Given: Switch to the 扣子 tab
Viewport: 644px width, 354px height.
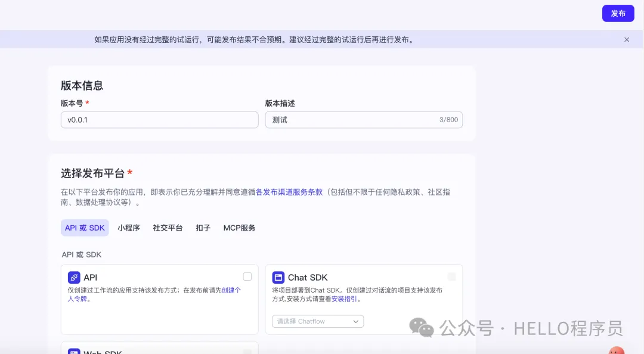Looking at the screenshot, I should [x=203, y=228].
